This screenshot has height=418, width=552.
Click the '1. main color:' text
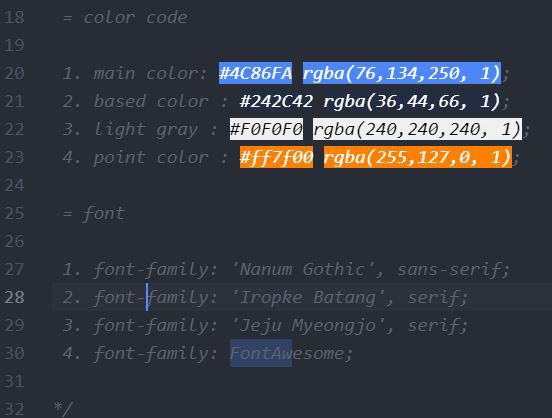coord(135,73)
